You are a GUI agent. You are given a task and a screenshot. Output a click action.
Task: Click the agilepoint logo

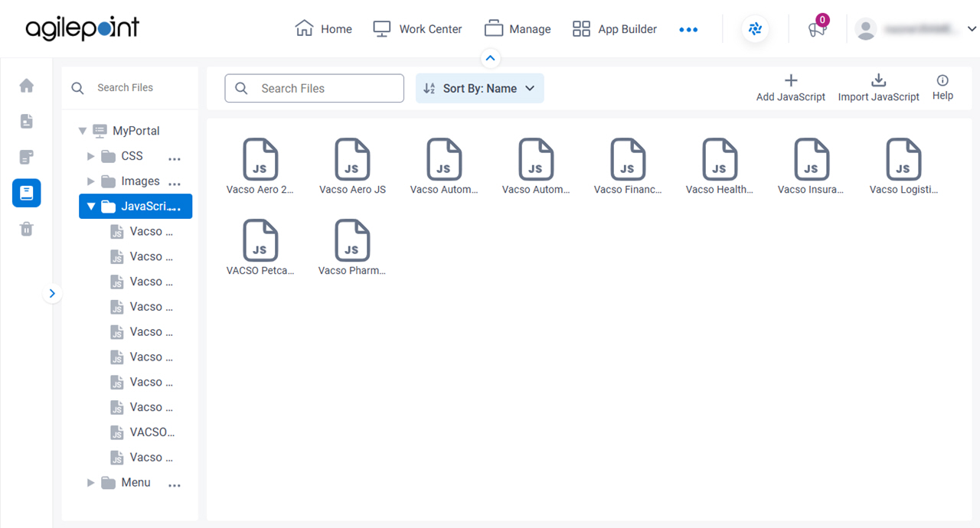83,28
